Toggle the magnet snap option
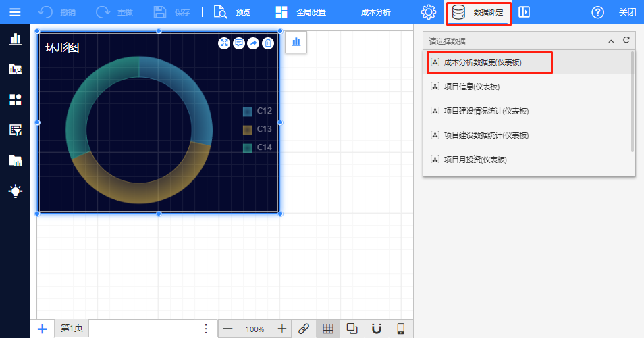This screenshot has height=338, width=644. pos(377,329)
